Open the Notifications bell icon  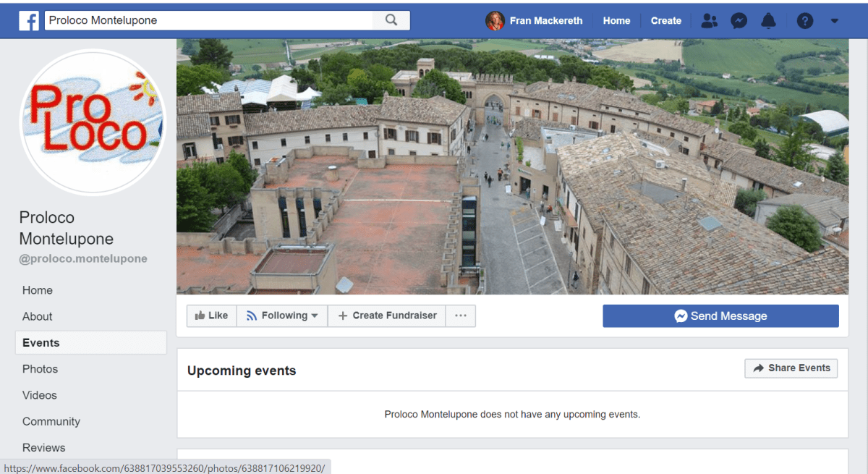pyautogui.click(x=768, y=21)
